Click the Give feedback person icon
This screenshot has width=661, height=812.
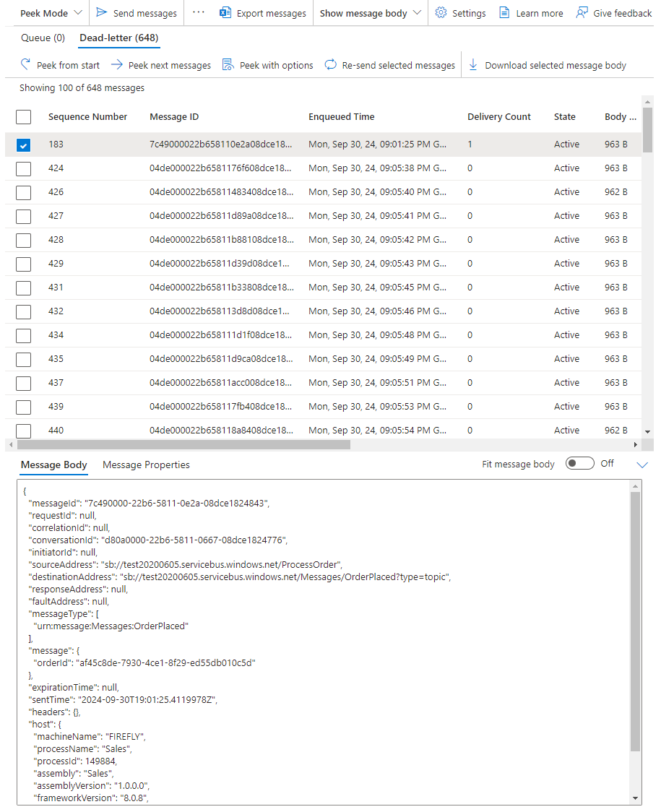582,13
